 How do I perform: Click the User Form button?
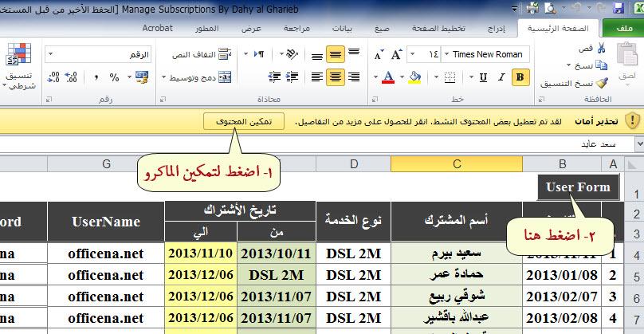point(579,187)
